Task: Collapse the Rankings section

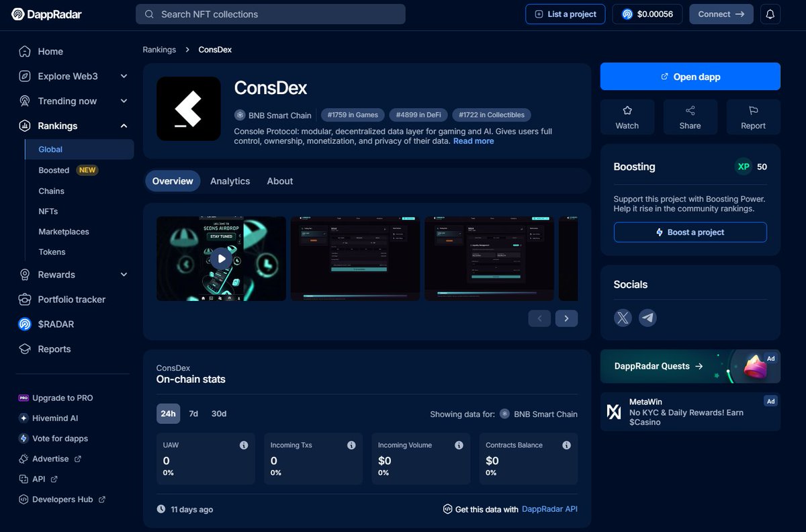Action: tap(73, 126)
